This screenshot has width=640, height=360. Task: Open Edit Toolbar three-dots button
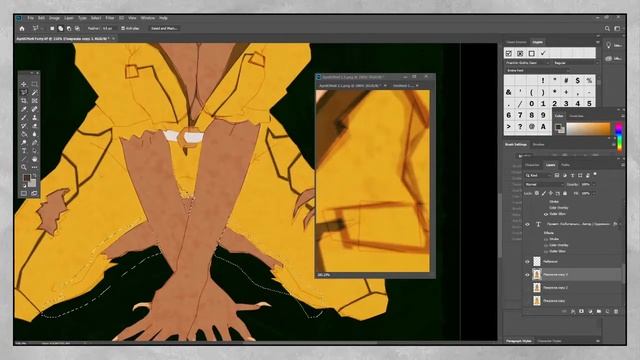[x=34, y=167]
